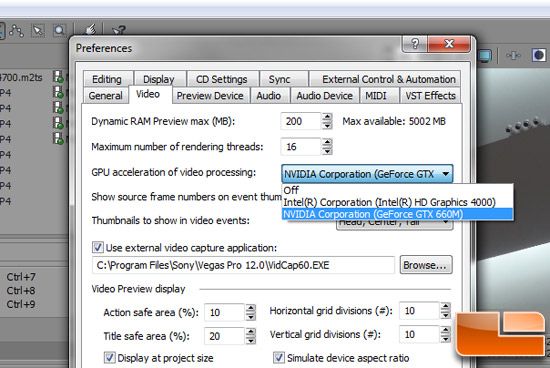The width and height of the screenshot is (550, 368).
Task: Open the Editing tab
Action: [107, 79]
